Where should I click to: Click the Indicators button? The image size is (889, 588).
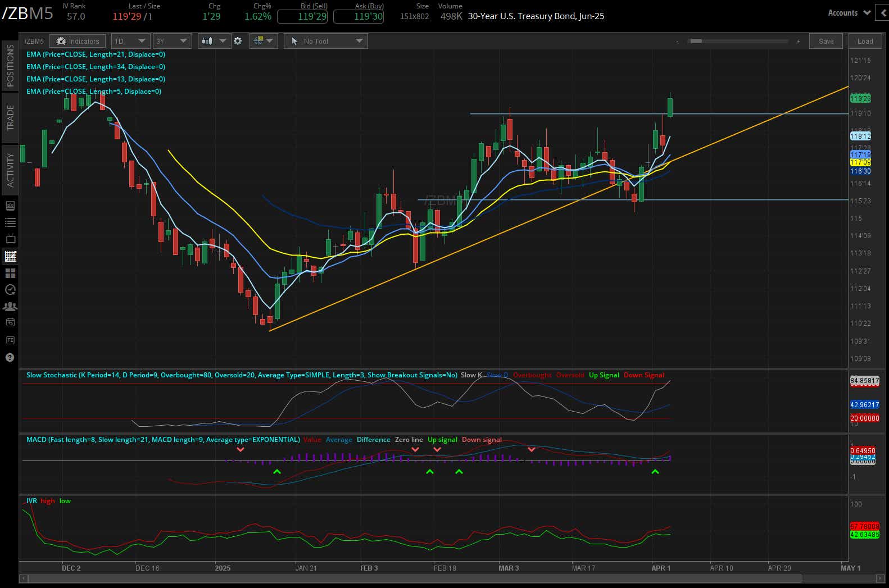[x=78, y=41]
